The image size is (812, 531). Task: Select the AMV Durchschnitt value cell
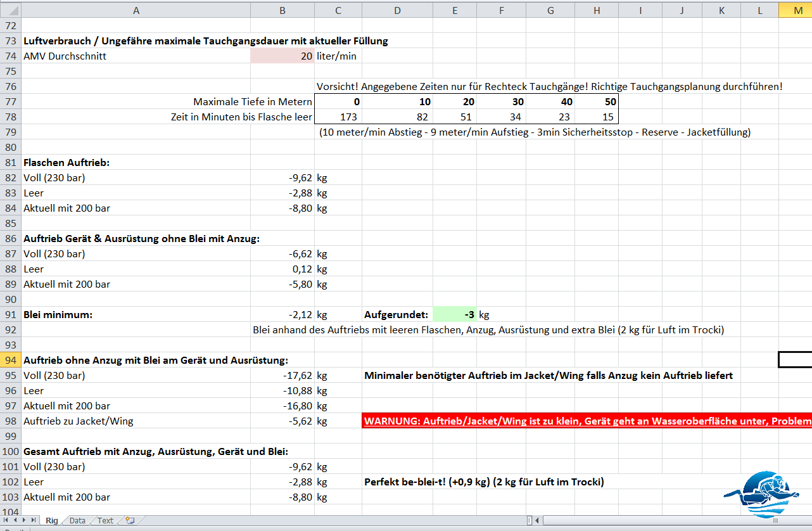click(x=282, y=56)
